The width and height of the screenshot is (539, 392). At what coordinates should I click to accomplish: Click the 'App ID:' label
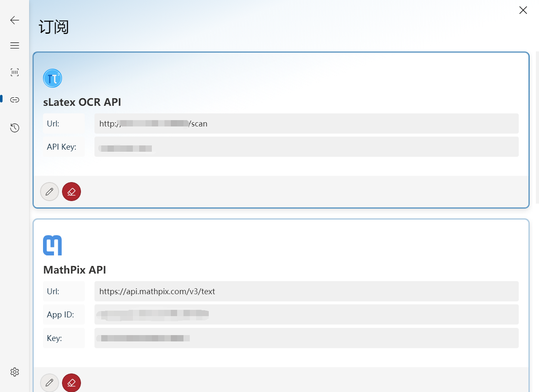click(x=60, y=315)
